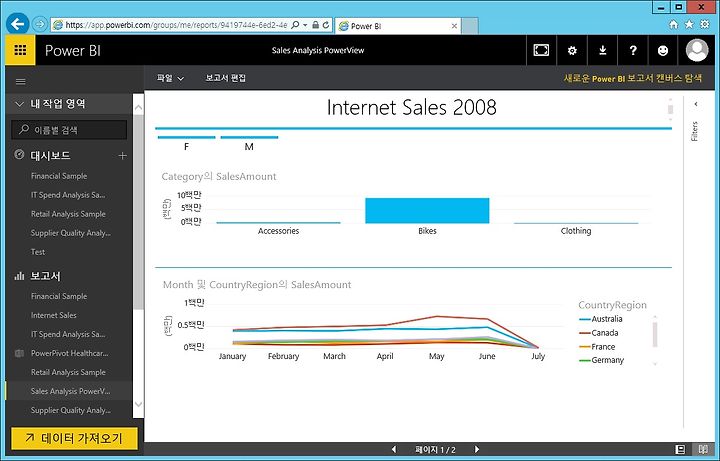This screenshot has width=720, height=461.
Task: Select the M gender tile
Action: pos(249,143)
